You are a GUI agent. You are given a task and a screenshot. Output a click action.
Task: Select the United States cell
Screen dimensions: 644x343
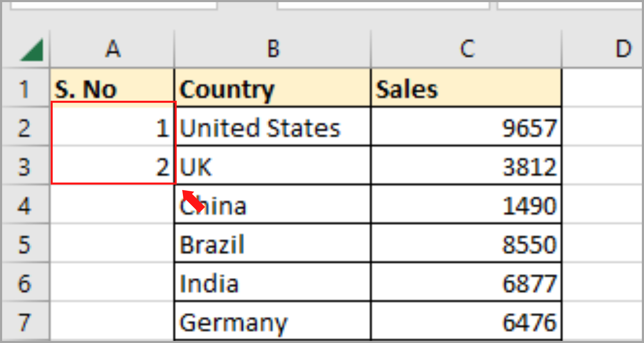(x=273, y=127)
